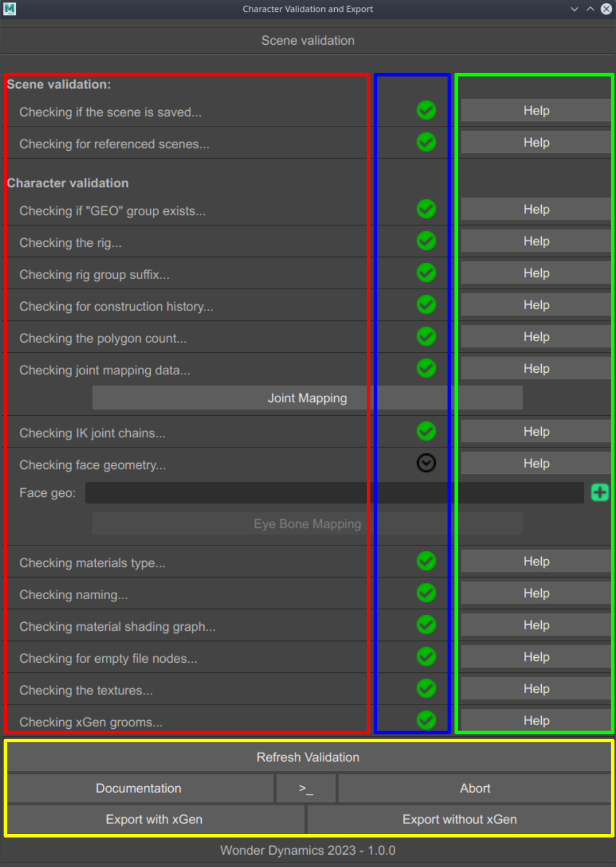Click green check for scene saved
Image resolution: width=616 pixels, height=867 pixels.
point(426,110)
